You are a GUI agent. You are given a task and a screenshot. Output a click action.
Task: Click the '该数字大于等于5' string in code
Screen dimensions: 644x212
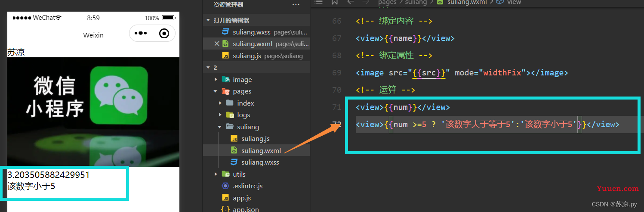tap(478, 125)
